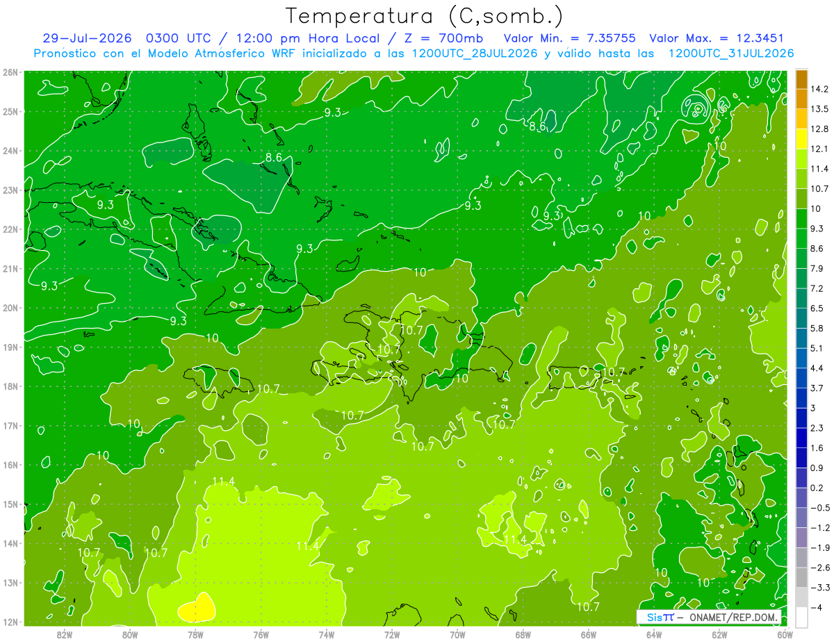Click the "16N" latitude axis label

tap(11, 465)
